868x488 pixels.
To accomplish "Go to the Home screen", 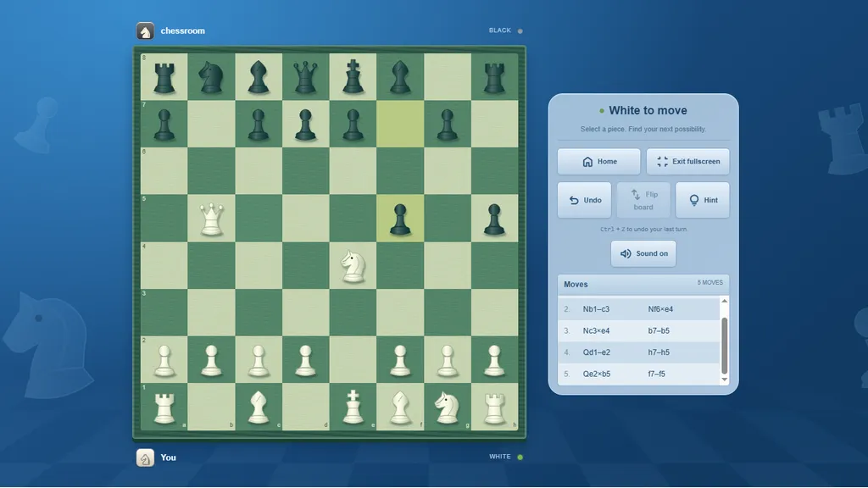I will pyautogui.click(x=599, y=162).
